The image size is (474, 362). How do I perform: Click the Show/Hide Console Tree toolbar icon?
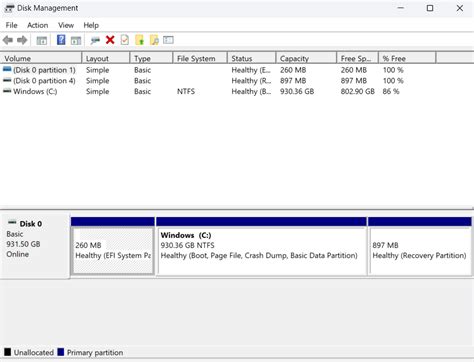point(42,41)
